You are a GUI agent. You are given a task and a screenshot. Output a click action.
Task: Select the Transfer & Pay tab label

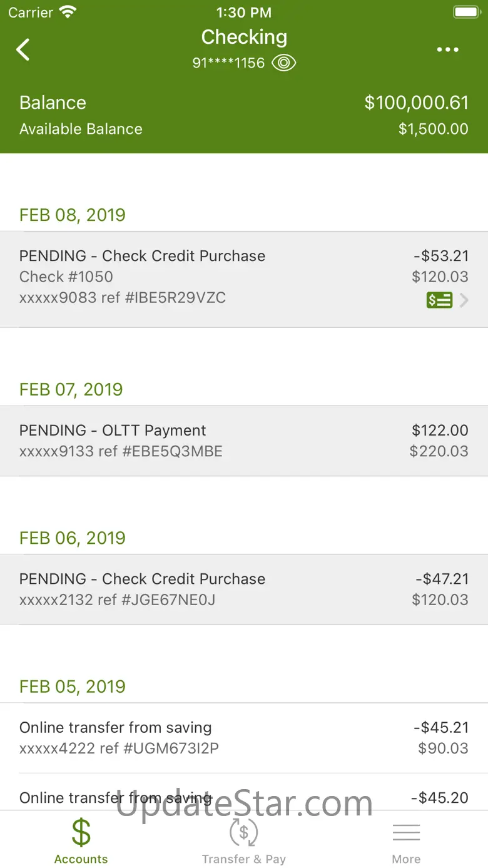[243, 859]
